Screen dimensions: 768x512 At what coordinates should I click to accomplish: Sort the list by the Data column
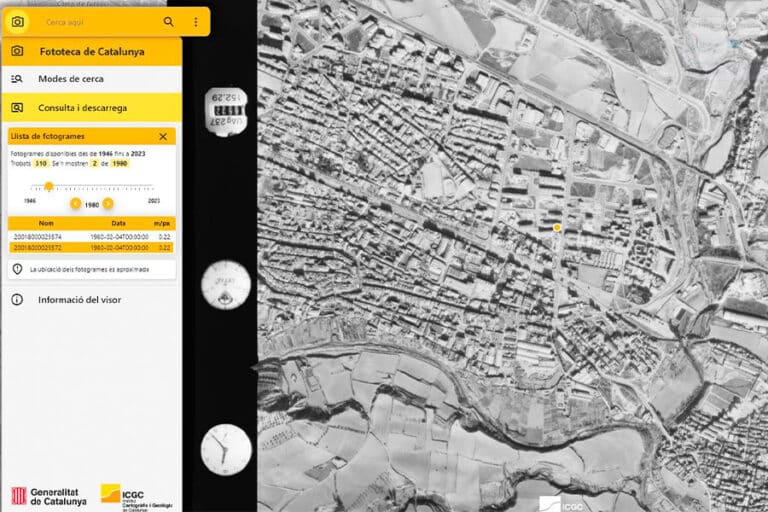[118, 224]
